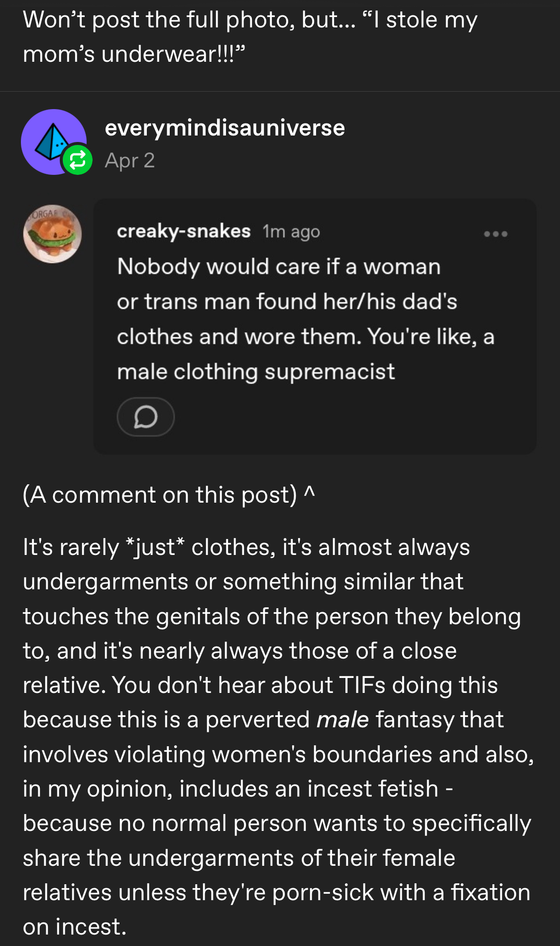Tap the green reblog badge icon
The image size is (560, 946).
[77, 160]
